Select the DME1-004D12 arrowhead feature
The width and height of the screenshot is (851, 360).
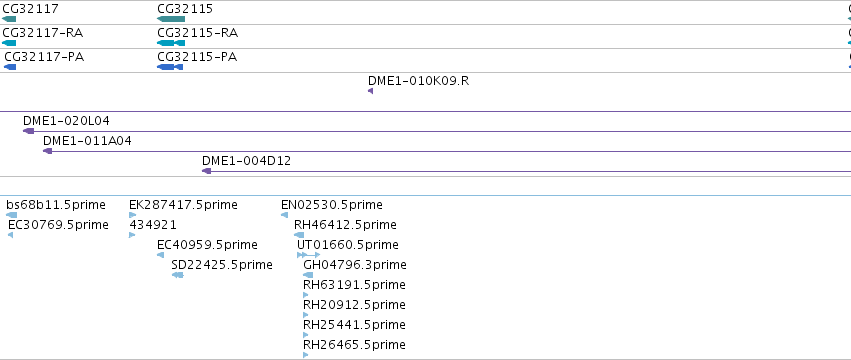tap(206, 171)
